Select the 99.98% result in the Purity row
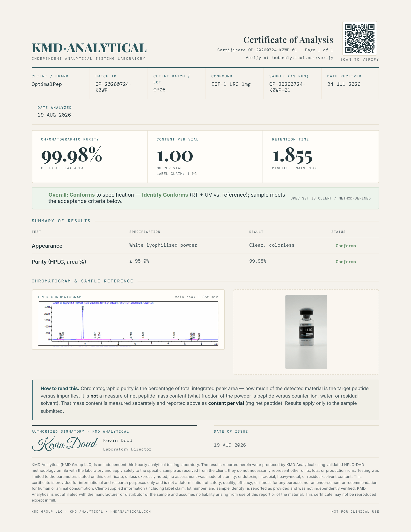Image resolution: width=411 pixels, height=532 pixels. tap(258, 261)
